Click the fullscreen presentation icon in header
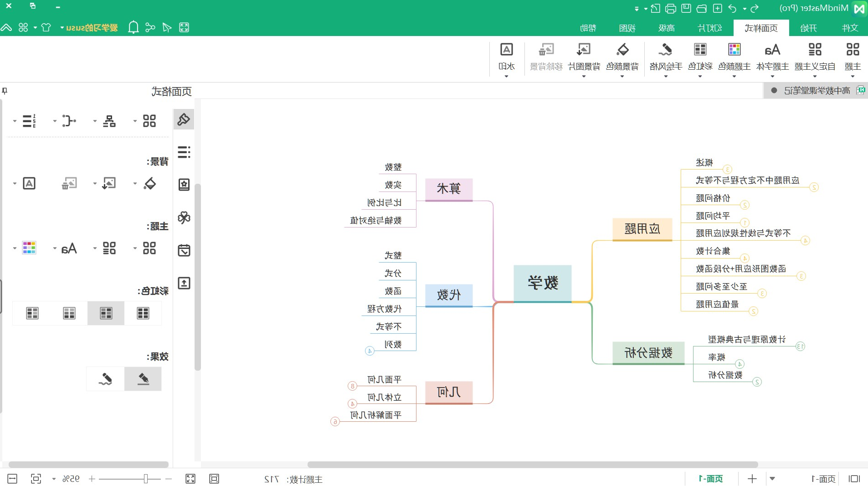Image resolution: width=868 pixels, height=486 pixels. coord(184,27)
